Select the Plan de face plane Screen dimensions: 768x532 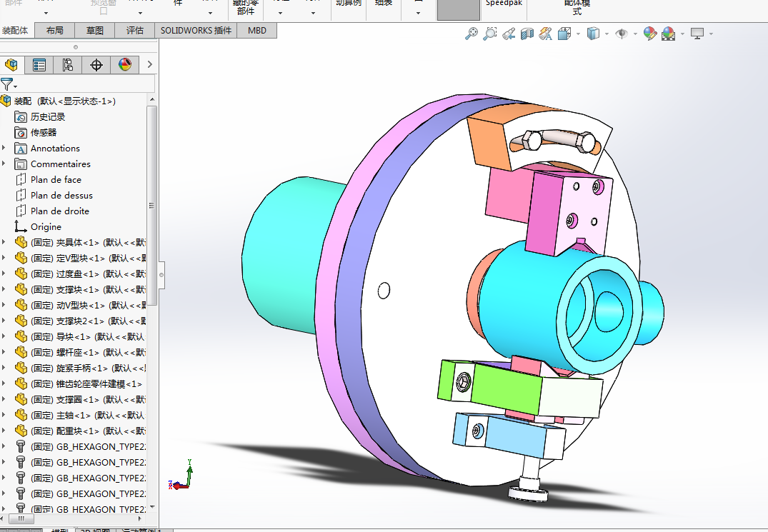pyautogui.click(x=56, y=179)
